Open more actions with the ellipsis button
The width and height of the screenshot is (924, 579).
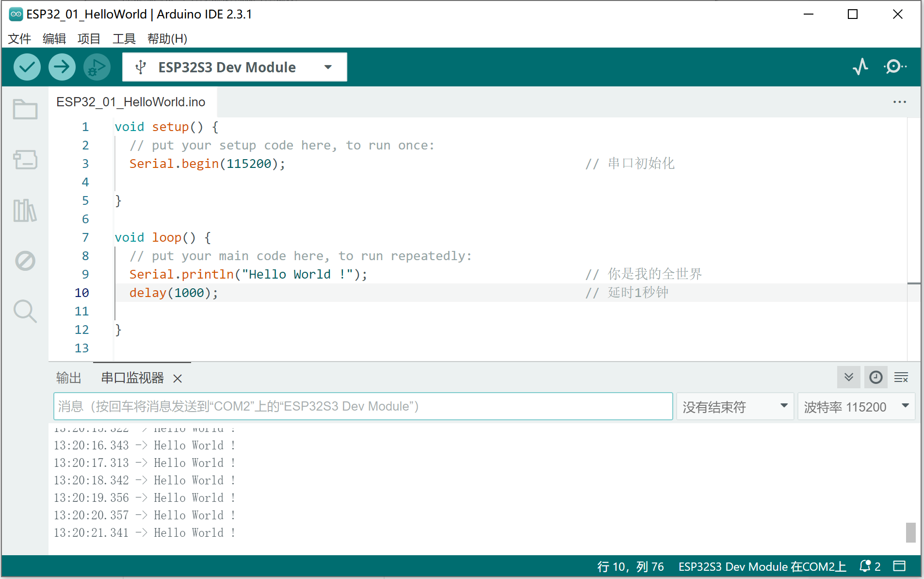point(900,102)
